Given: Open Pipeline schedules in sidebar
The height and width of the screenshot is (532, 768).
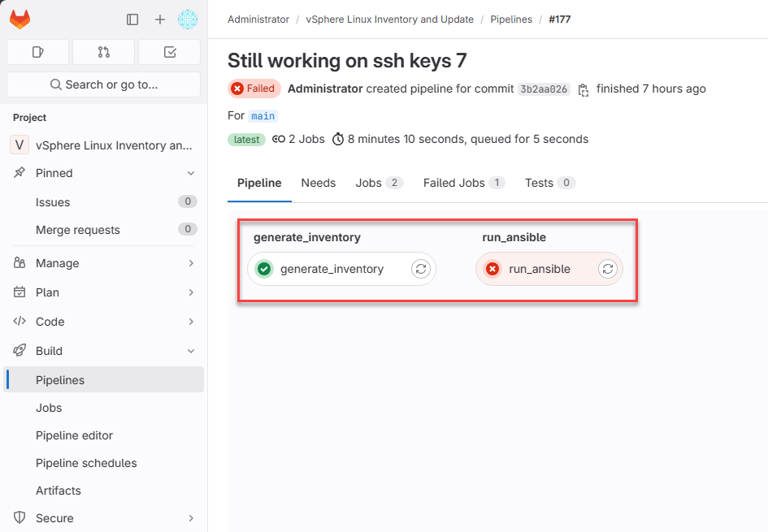Looking at the screenshot, I should point(86,463).
